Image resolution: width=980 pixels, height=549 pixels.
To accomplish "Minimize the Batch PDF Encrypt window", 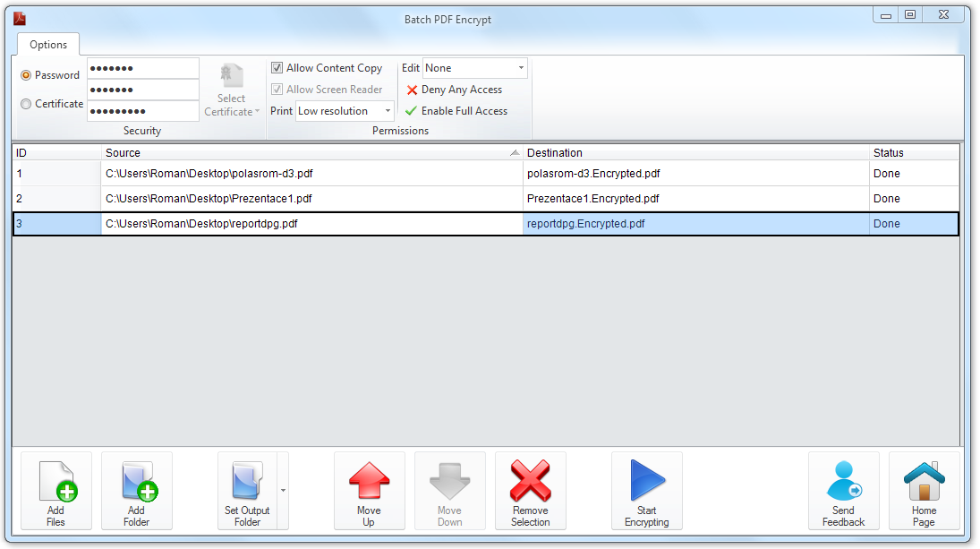I will click(x=886, y=15).
